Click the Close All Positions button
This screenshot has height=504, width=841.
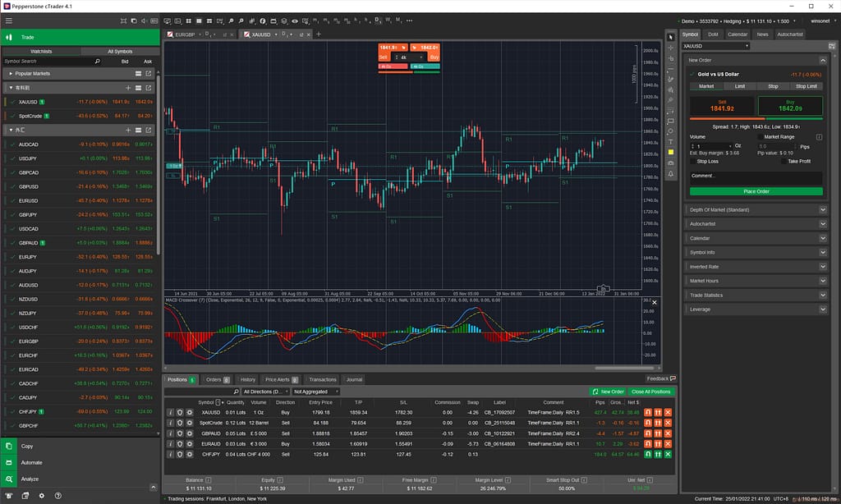650,392
